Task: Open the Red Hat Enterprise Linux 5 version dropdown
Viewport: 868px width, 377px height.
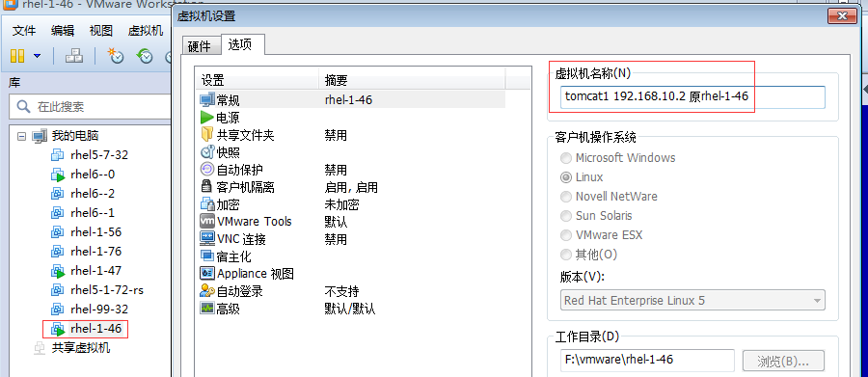Action: 692,301
